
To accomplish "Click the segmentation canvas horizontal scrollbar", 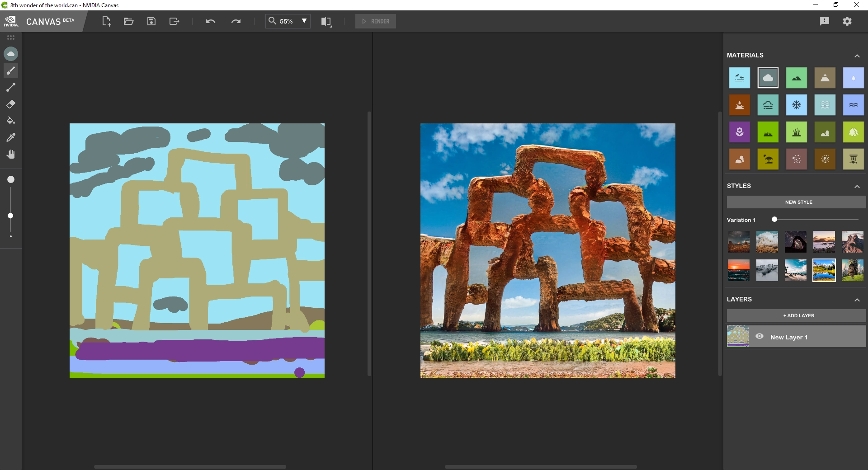I will [x=190, y=466].
